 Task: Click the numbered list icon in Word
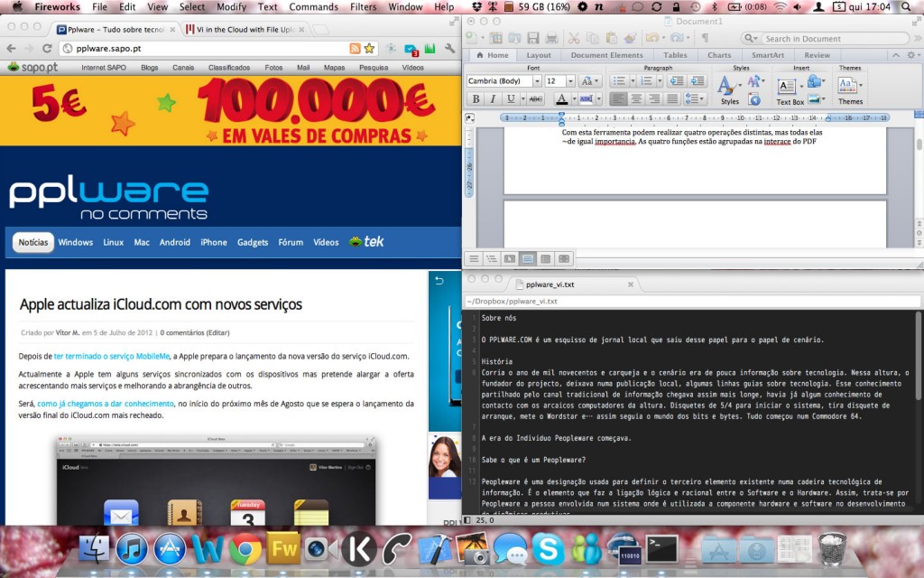click(646, 80)
